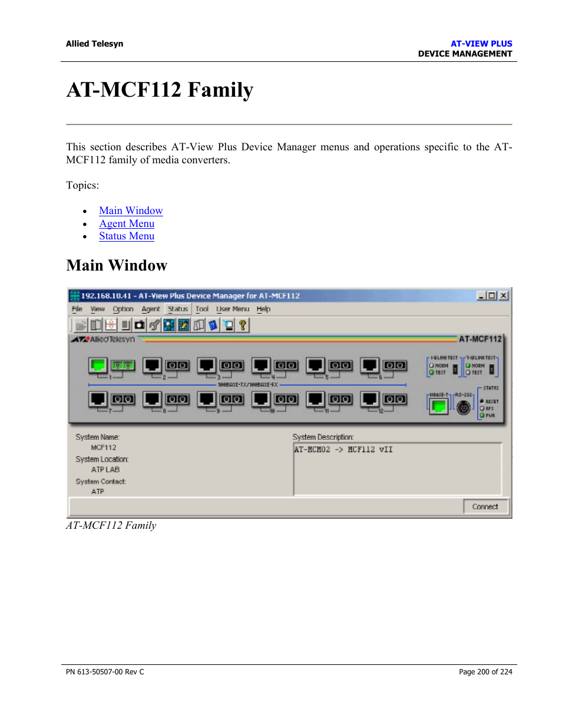The image size is (562, 728).
Task: Click the wrench tool toolbar icon
Action: [x=154, y=325]
